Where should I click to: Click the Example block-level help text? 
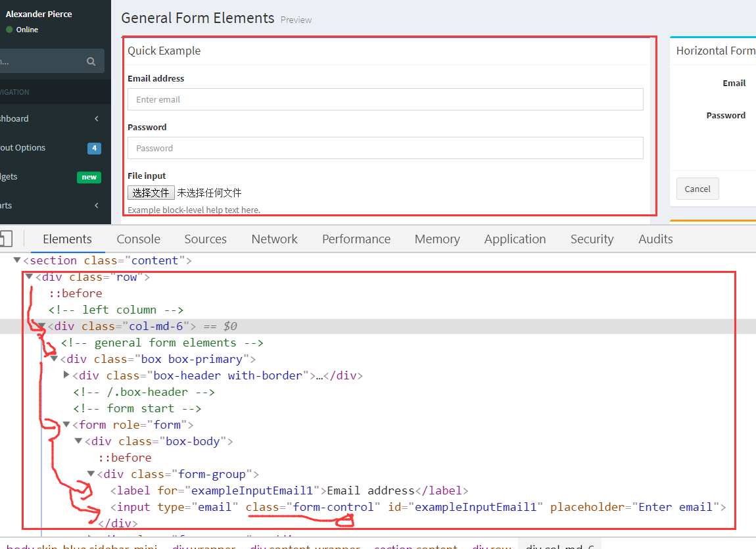(x=194, y=210)
